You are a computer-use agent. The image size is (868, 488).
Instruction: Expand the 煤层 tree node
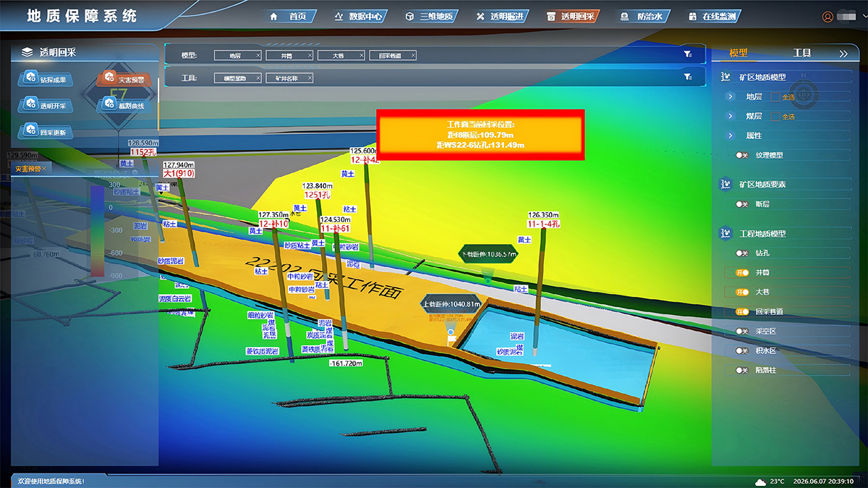tap(731, 116)
